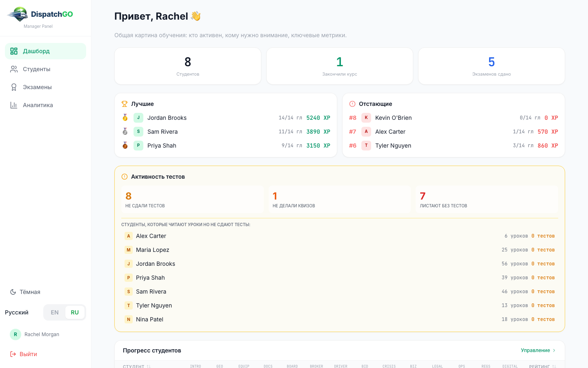Click Jordan Brooks' green J avatar in Лучшие

coord(138,118)
